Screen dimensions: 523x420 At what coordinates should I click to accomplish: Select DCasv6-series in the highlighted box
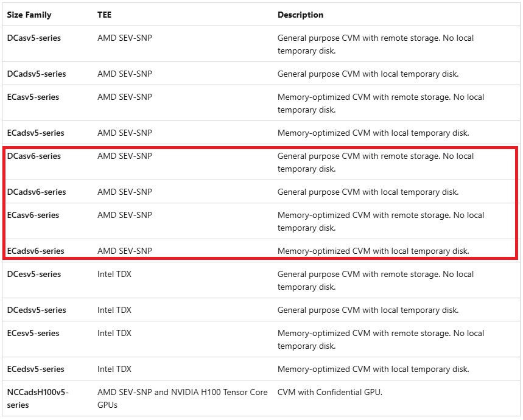pyautogui.click(x=34, y=156)
